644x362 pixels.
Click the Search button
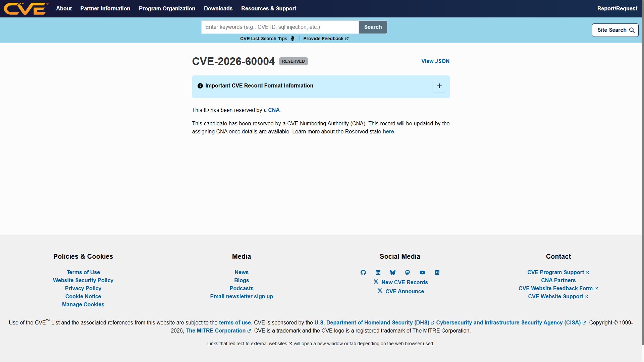point(373,27)
